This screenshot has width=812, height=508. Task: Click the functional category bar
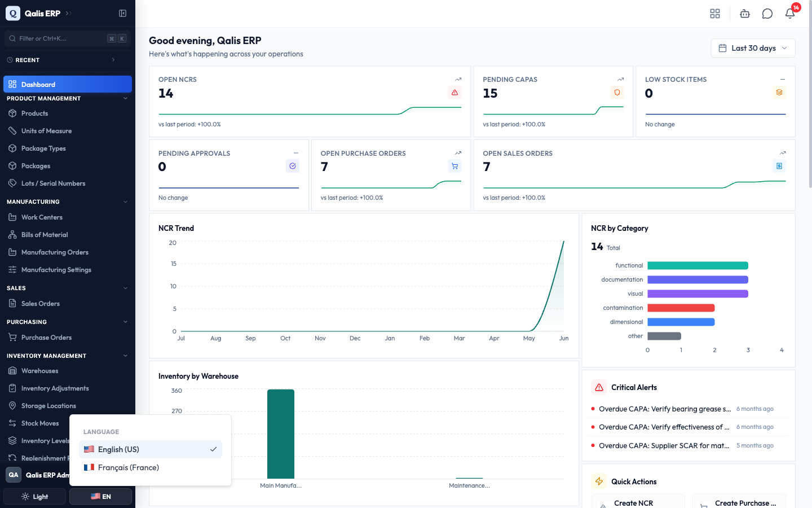pyautogui.click(x=698, y=265)
